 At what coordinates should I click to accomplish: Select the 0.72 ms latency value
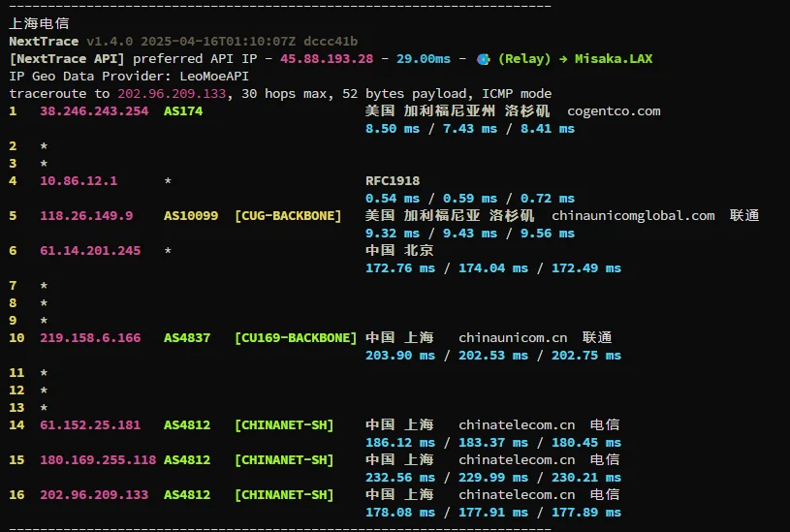point(548,199)
